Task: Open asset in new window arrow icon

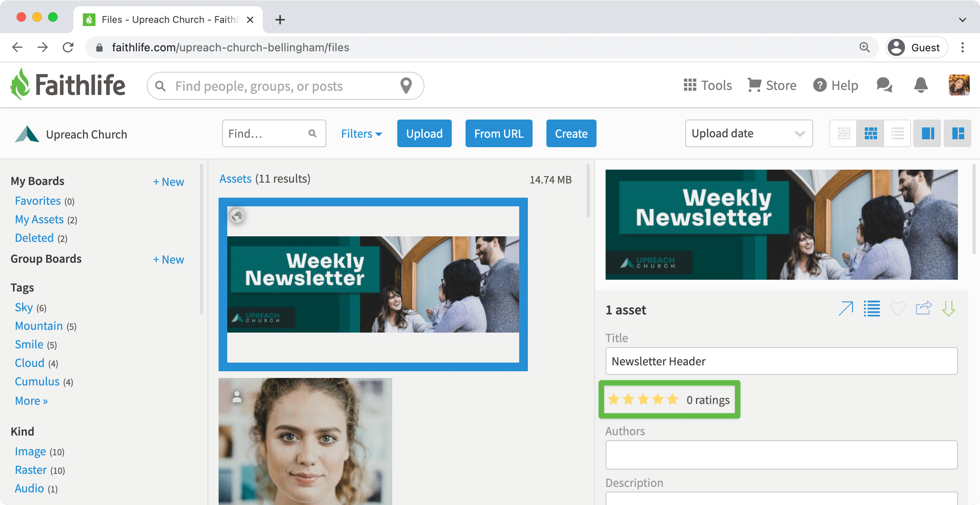Action: tap(845, 309)
